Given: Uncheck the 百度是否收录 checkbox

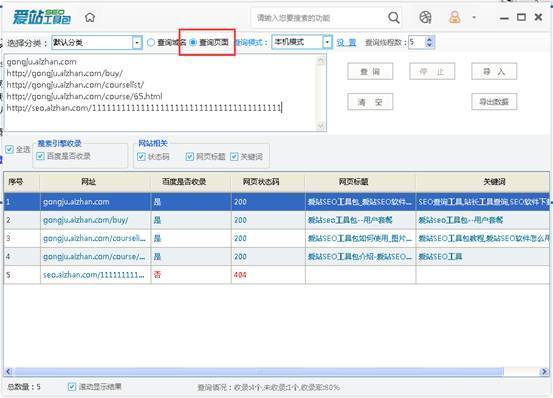Looking at the screenshot, I should point(40,156).
